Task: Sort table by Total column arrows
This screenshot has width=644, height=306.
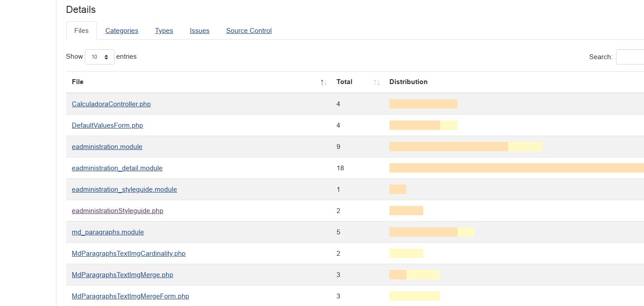Action: pos(376,82)
